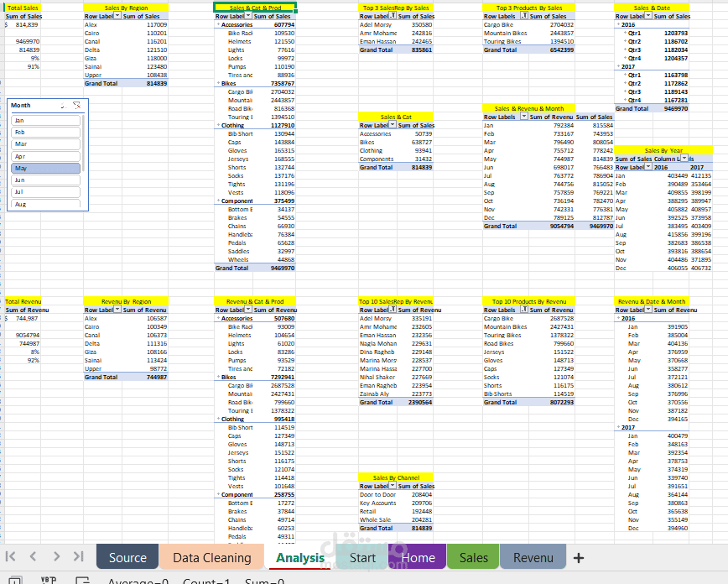Select Aug in the Month slicer
728x584 pixels.
45,204
